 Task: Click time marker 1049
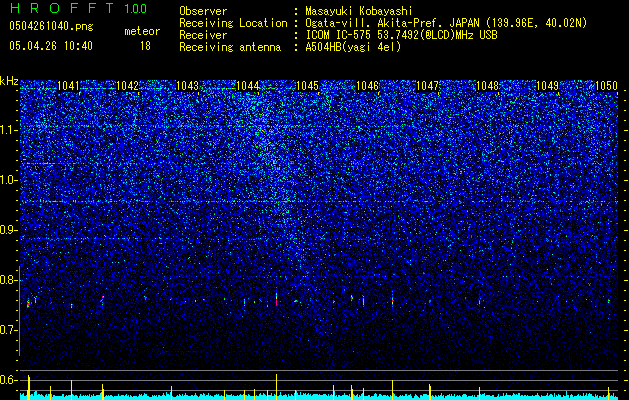(548, 85)
